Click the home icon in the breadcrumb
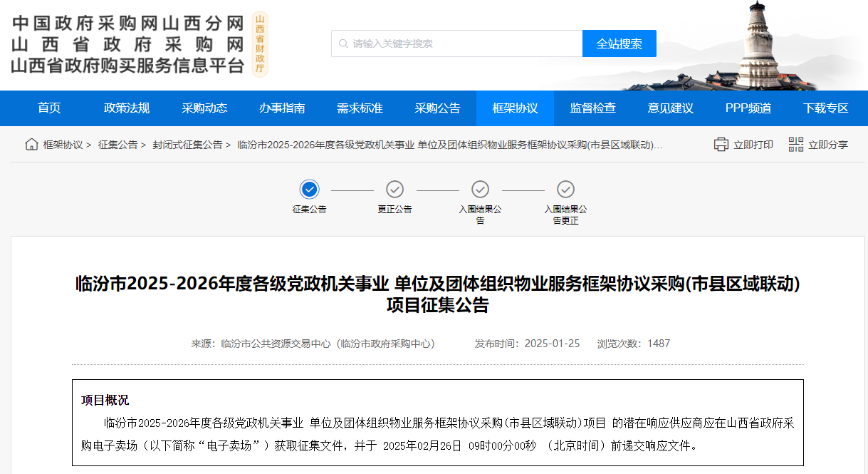Screen dimensions: 868x474 (31, 144)
